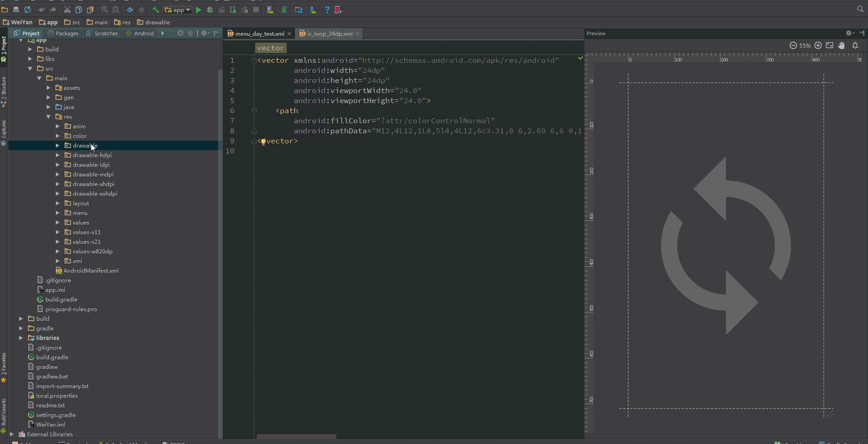Hide the Preview panel with pin icon

point(862,33)
